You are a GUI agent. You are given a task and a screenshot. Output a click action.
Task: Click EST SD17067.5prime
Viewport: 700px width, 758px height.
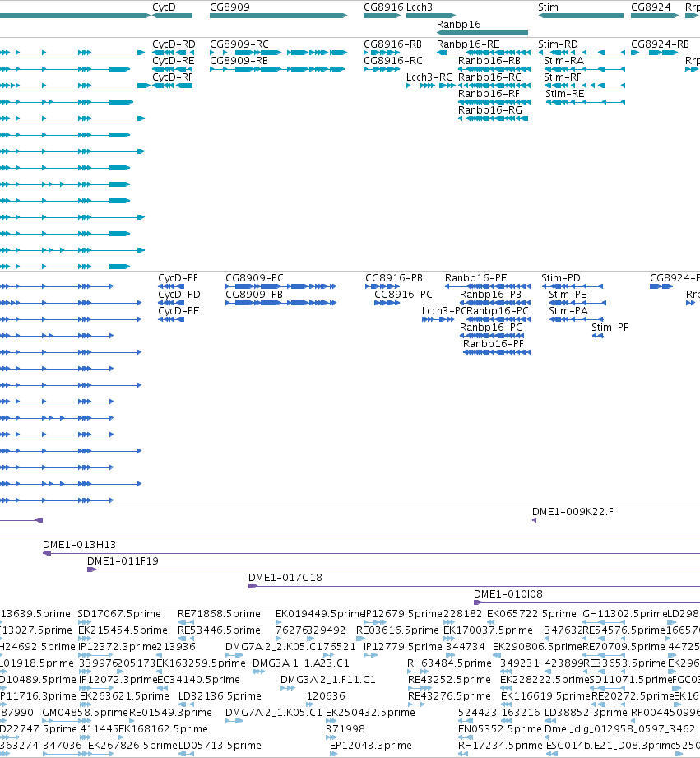[85, 623]
